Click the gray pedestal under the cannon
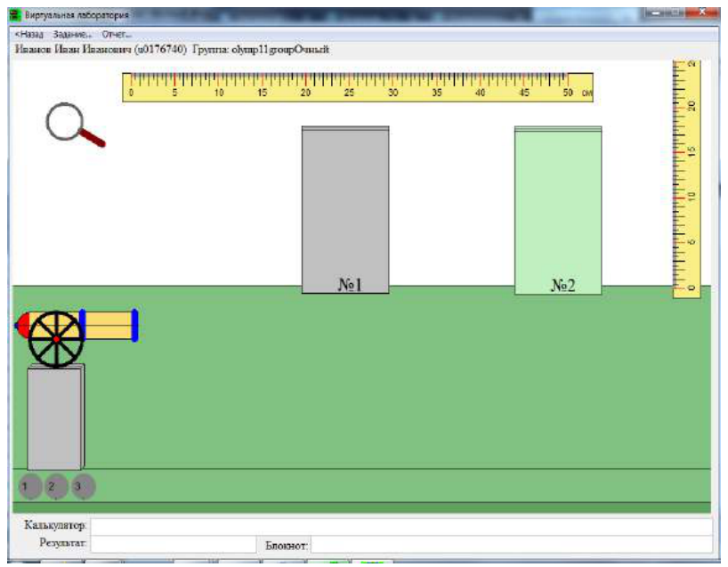This screenshot has height=567, width=728. (56, 417)
